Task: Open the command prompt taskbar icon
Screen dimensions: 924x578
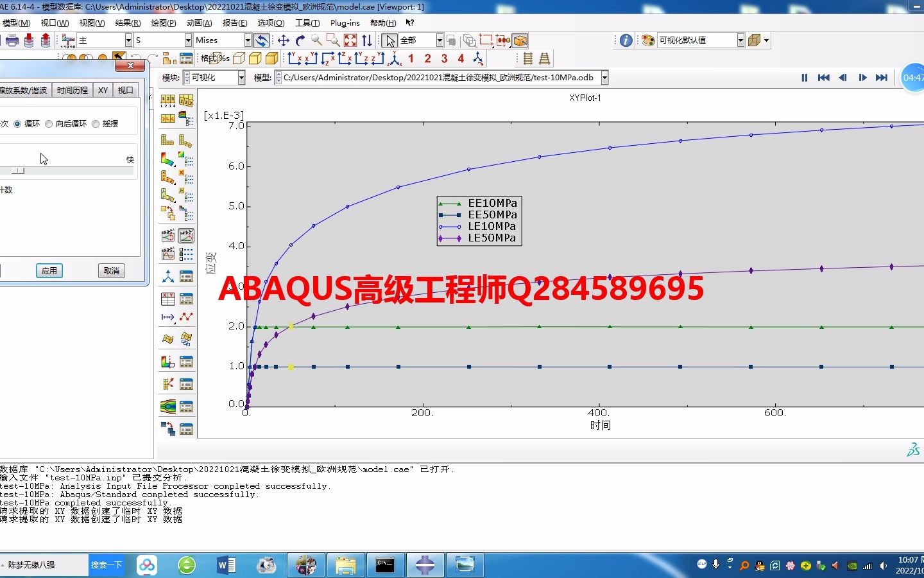Action: [385, 565]
